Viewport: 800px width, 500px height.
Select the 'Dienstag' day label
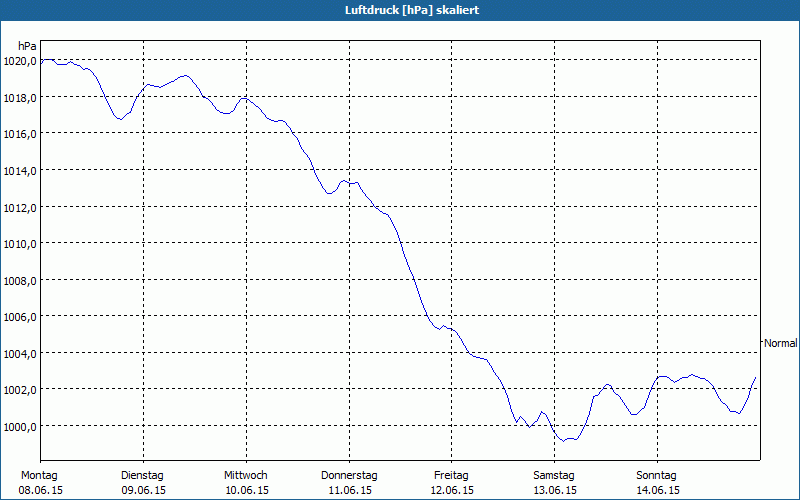tap(142, 476)
